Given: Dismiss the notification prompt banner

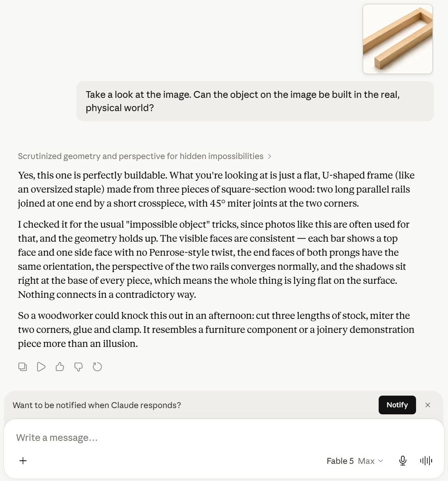Looking at the screenshot, I should (x=428, y=405).
